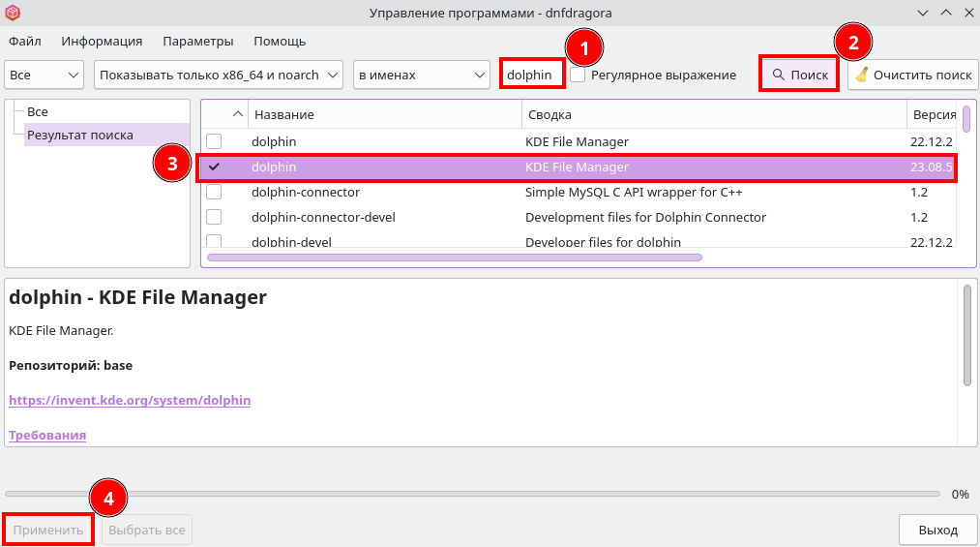
Task: Click the magnifier Поиск search button
Action: coord(799,75)
